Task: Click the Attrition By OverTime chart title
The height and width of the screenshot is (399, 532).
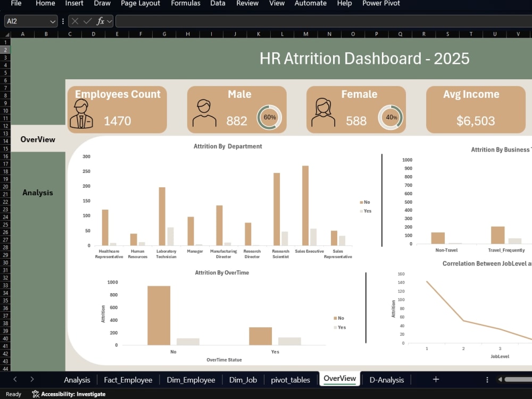Action: 222,272
